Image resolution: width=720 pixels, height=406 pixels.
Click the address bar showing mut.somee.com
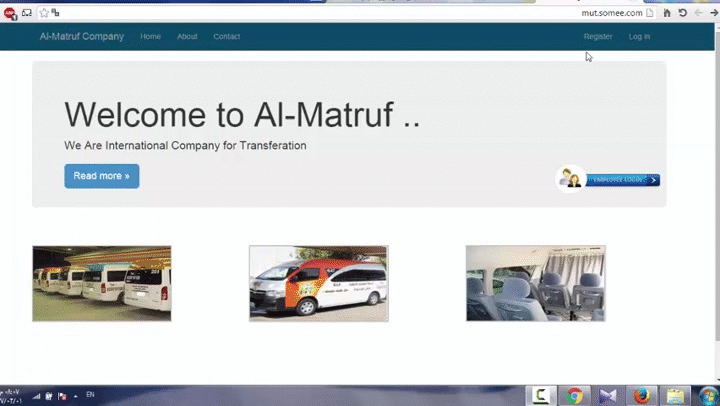tap(350, 13)
